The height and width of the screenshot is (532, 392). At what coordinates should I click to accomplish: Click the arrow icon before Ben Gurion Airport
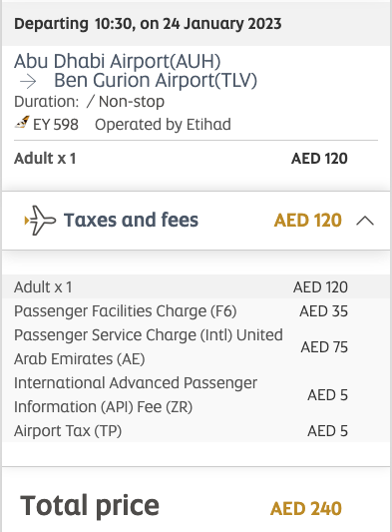[28, 82]
